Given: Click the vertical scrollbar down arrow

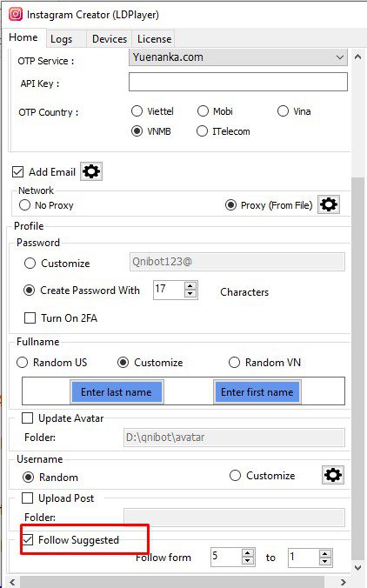Looking at the screenshot, I should [357, 567].
